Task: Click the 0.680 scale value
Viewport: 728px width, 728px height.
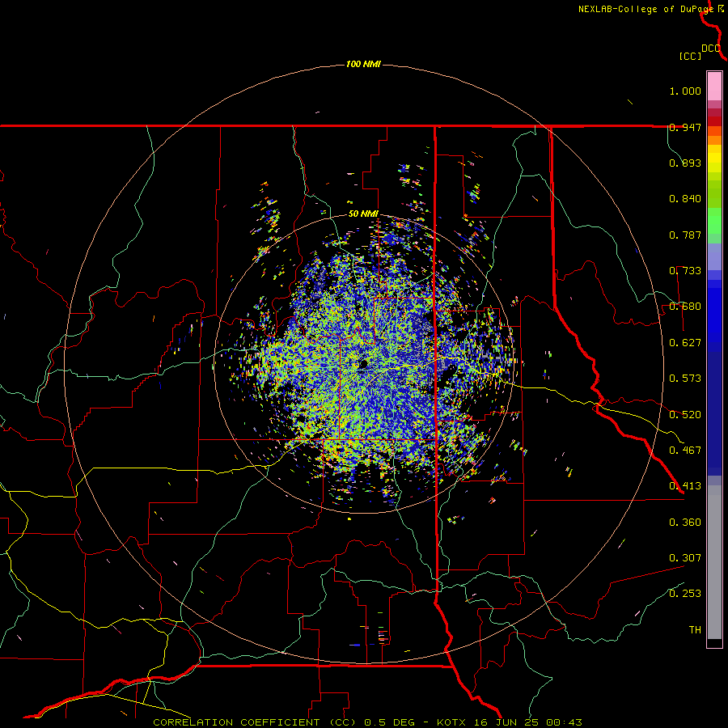Action: [x=685, y=307]
